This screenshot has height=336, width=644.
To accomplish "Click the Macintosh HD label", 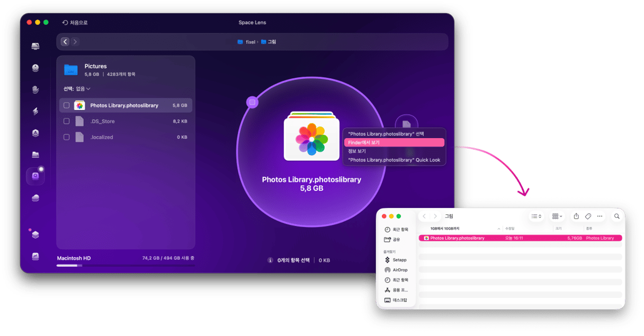I will point(74,258).
